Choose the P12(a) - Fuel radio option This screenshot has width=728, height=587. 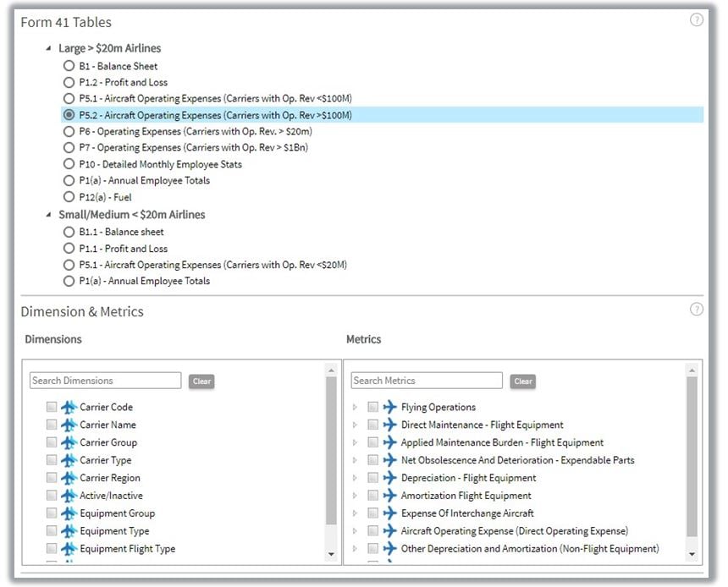[69, 197]
